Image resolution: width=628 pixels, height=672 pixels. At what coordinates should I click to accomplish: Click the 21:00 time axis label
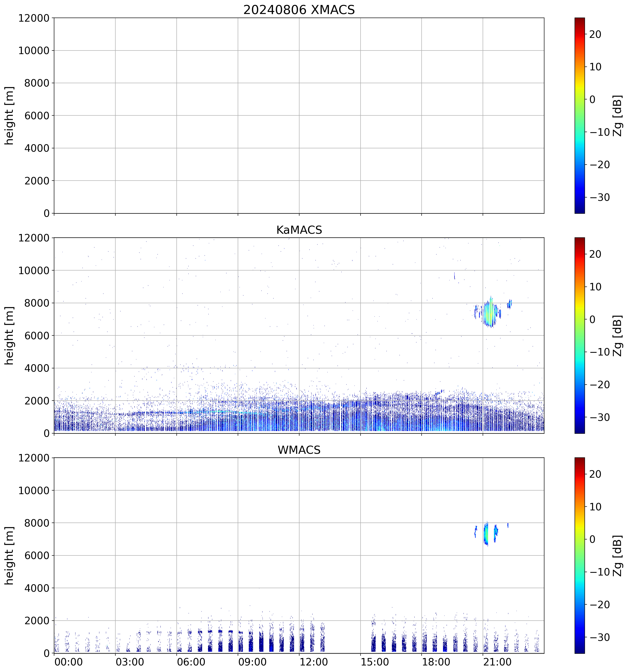click(x=497, y=662)
